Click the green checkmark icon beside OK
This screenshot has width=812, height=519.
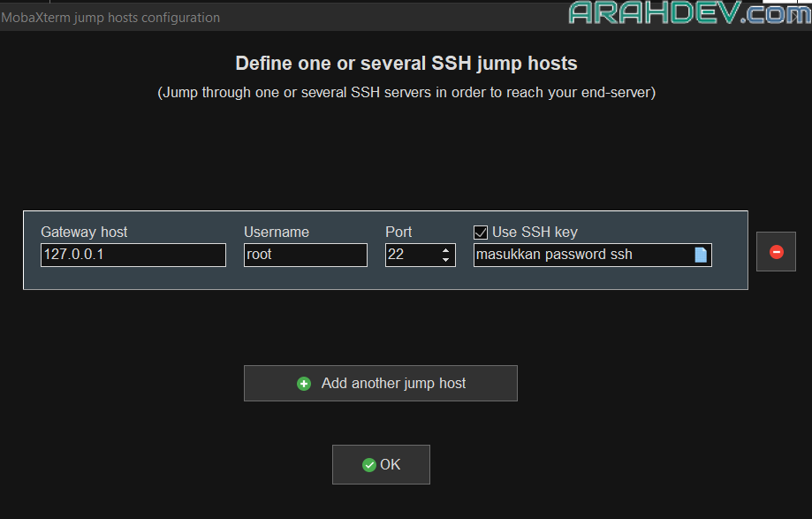click(x=368, y=465)
